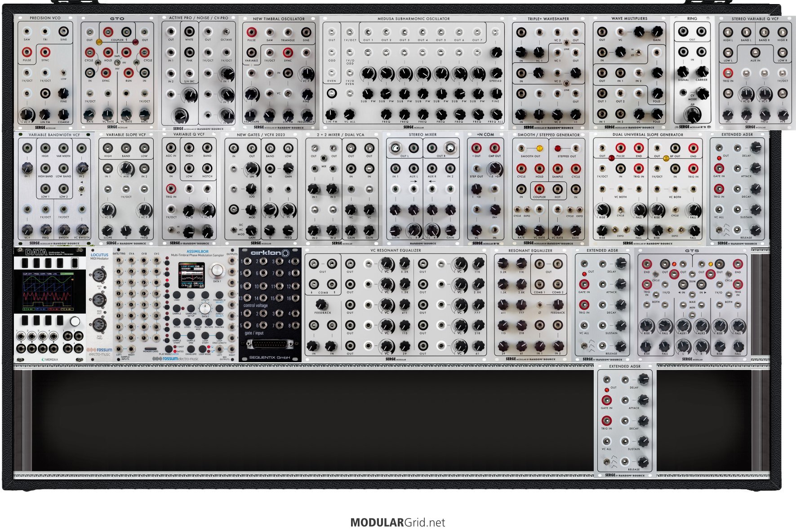Click the "DUAL UNIVERSAL SLOPE GENERATOR" title

point(648,134)
